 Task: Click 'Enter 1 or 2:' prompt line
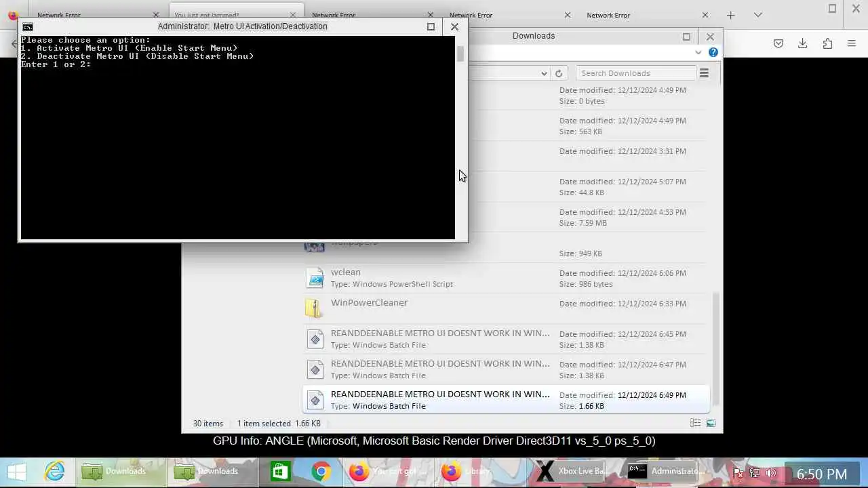coord(56,64)
